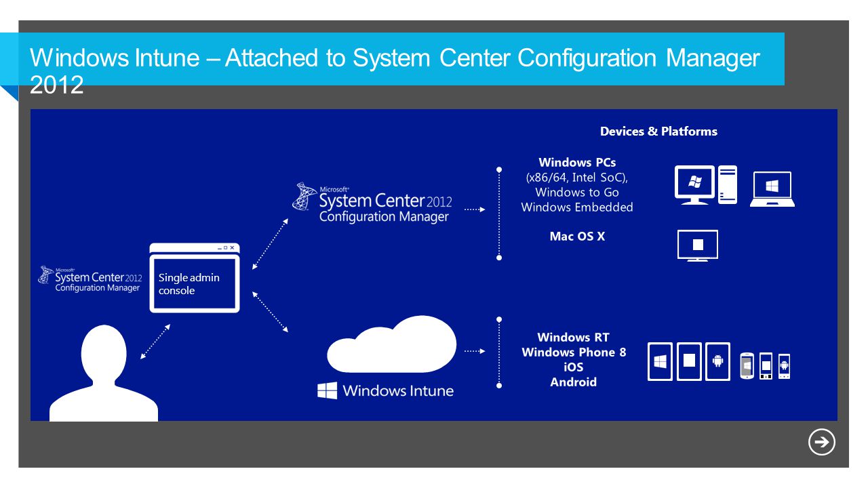This screenshot has width=868, height=488.
Task: Click the administrator user silhouette
Action: click(104, 373)
